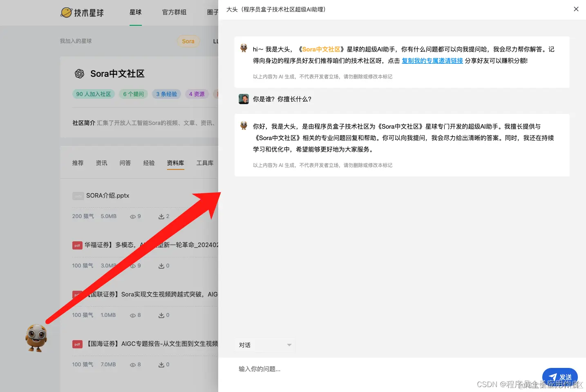
Task: Click the pptx file type icon
Action: 78,196
